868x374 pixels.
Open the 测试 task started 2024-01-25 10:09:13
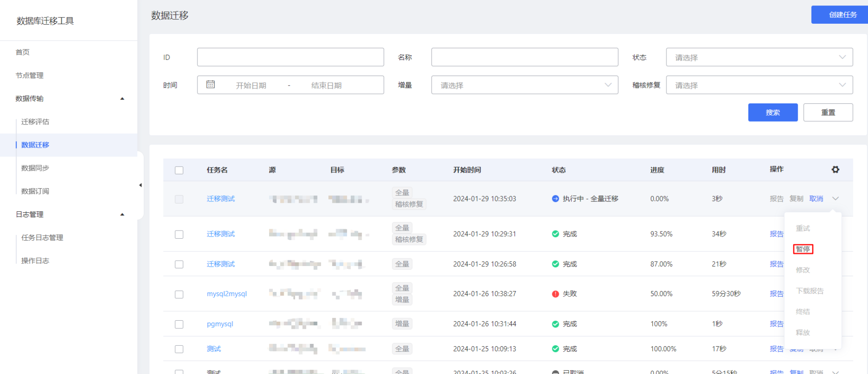[213, 348]
